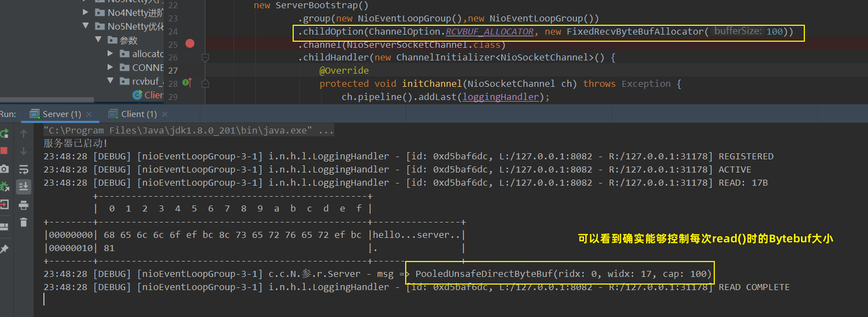Click the horizontal scrollbar of project panel
Image resolution: width=868 pixels, height=317 pixels.
pos(47,100)
